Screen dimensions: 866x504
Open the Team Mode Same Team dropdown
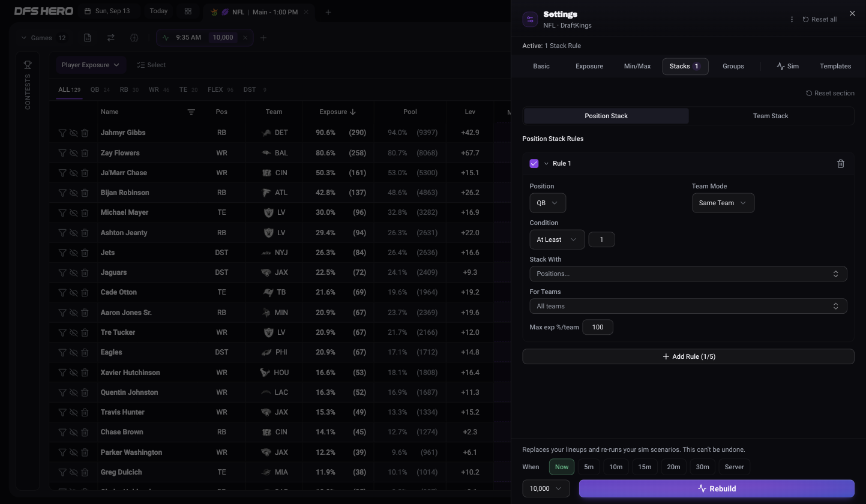click(723, 203)
